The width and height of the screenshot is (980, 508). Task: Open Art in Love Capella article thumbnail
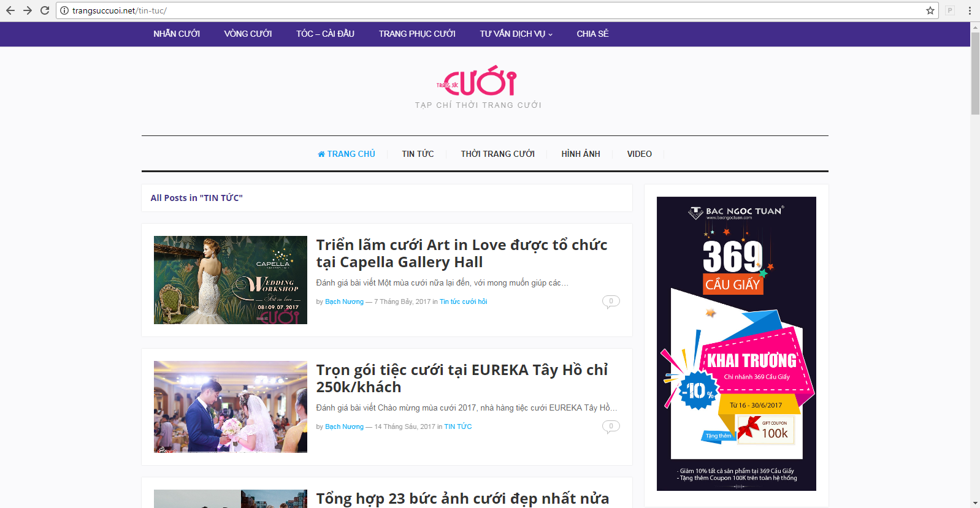[231, 280]
